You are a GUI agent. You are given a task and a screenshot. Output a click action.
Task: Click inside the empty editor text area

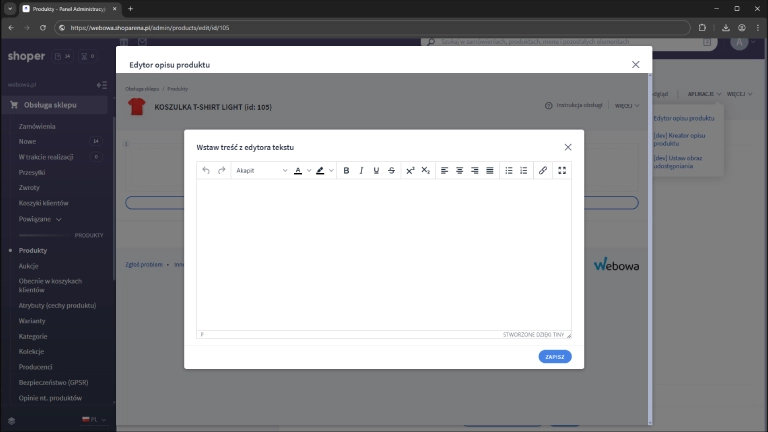[383, 255]
